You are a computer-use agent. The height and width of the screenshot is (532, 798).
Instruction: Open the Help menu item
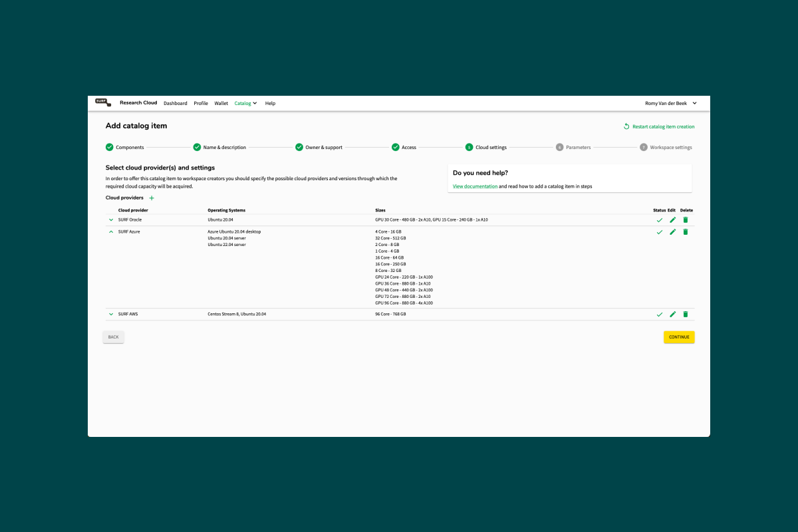270,103
